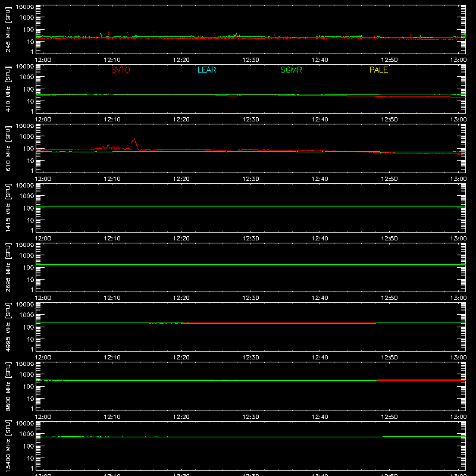Select the 8800 MHz [SFU] axis title
The image size is (476, 476).
tap(8, 386)
